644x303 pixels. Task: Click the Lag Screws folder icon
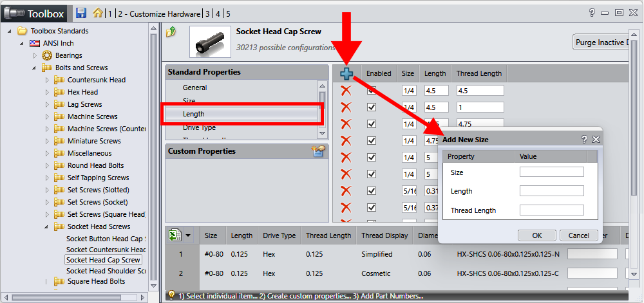(59, 104)
